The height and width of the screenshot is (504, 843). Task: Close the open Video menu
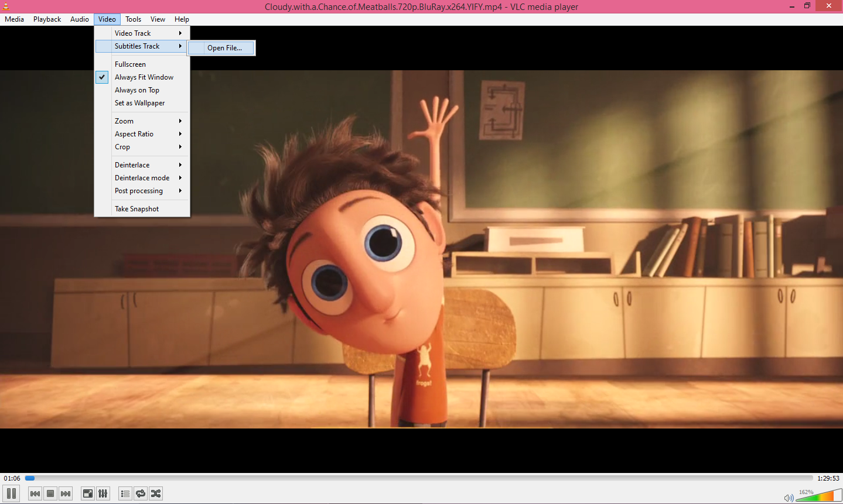coord(107,19)
